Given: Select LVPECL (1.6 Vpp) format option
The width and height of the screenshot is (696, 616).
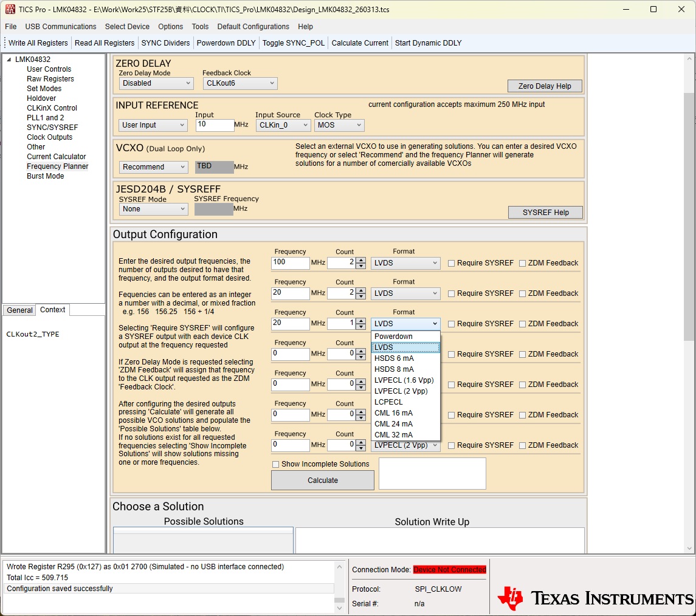Looking at the screenshot, I should point(405,380).
